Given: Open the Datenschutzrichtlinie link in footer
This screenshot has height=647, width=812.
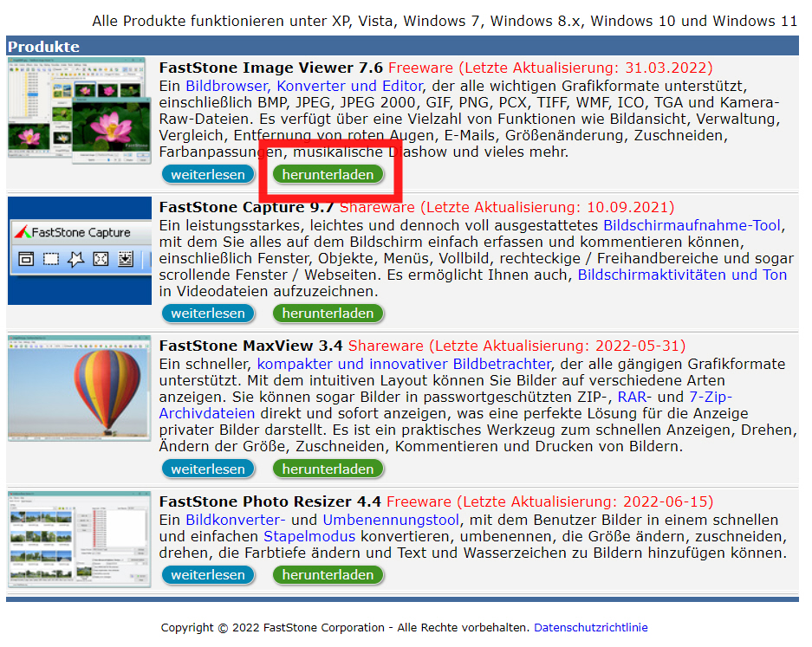Looking at the screenshot, I should pos(590,628).
